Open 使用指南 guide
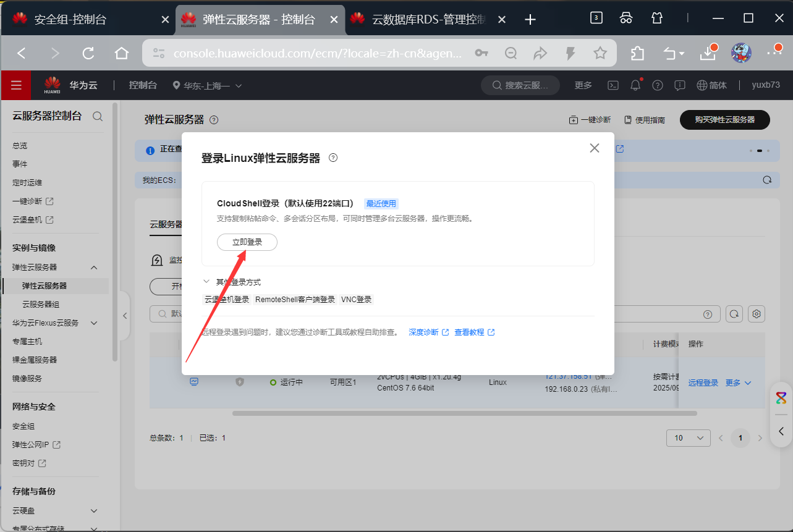The width and height of the screenshot is (793, 532). [644, 120]
